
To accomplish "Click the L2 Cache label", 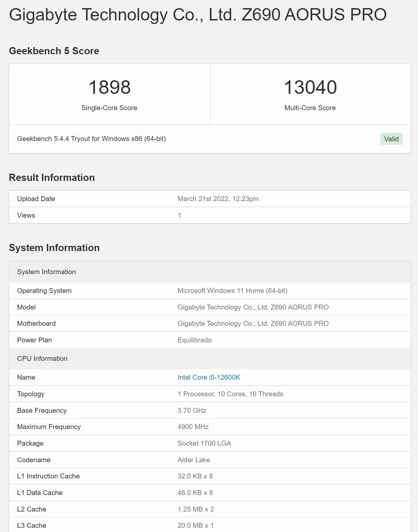I will pos(32,509).
